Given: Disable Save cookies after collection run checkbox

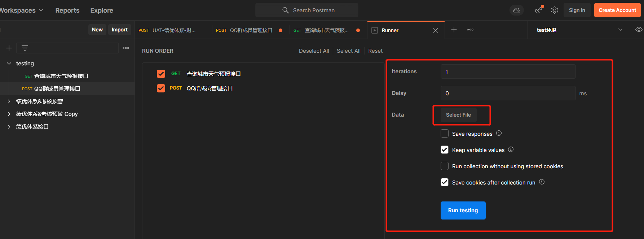Looking at the screenshot, I should tap(445, 182).
